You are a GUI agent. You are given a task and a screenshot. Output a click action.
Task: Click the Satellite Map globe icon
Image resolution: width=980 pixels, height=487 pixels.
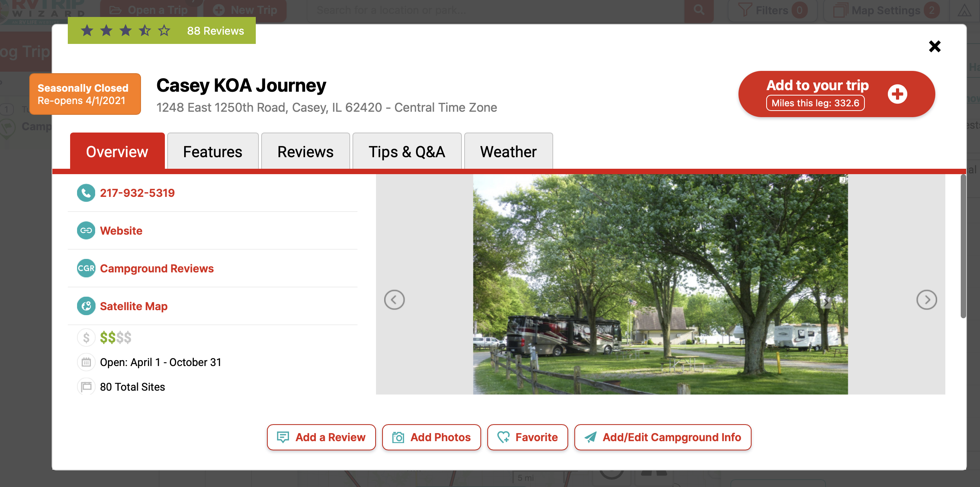tap(86, 306)
